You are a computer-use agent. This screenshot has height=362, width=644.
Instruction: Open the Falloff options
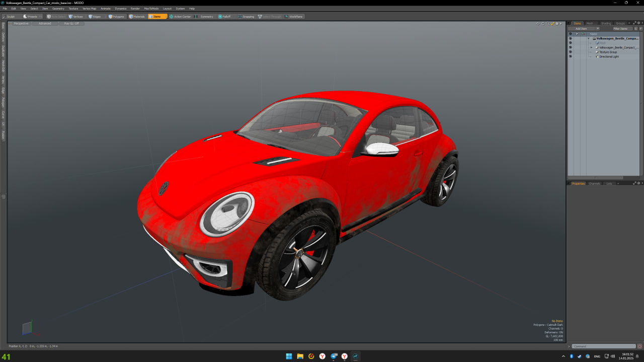(x=225, y=17)
